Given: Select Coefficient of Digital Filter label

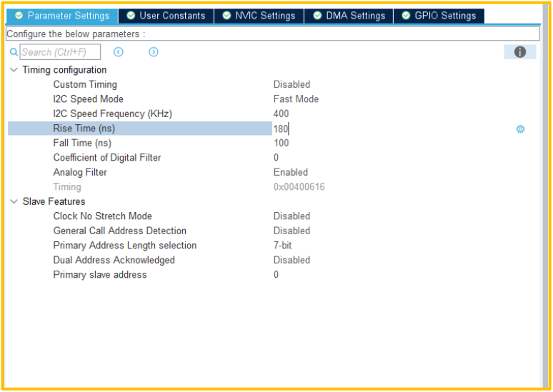Looking at the screenshot, I should click(107, 158).
